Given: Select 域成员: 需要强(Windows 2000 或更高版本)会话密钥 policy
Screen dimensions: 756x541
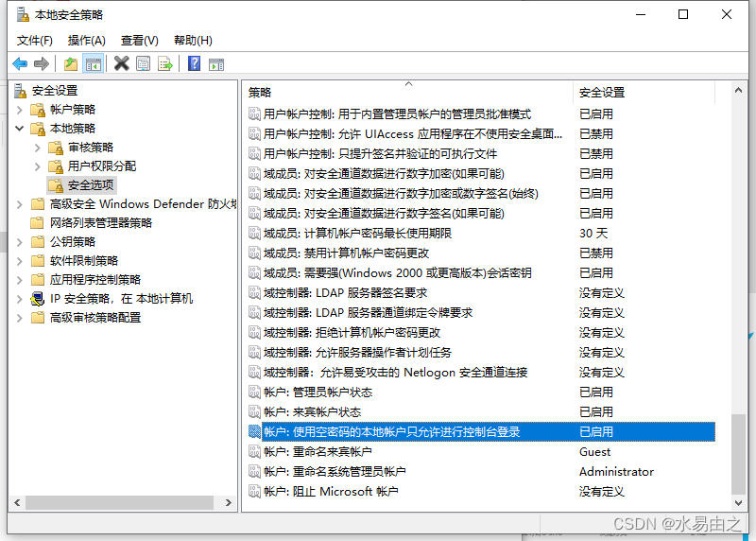Looking at the screenshot, I should (x=481, y=272).
